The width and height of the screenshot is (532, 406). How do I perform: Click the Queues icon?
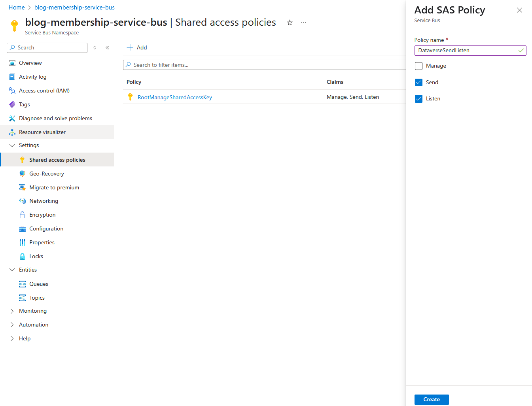(x=23, y=284)
